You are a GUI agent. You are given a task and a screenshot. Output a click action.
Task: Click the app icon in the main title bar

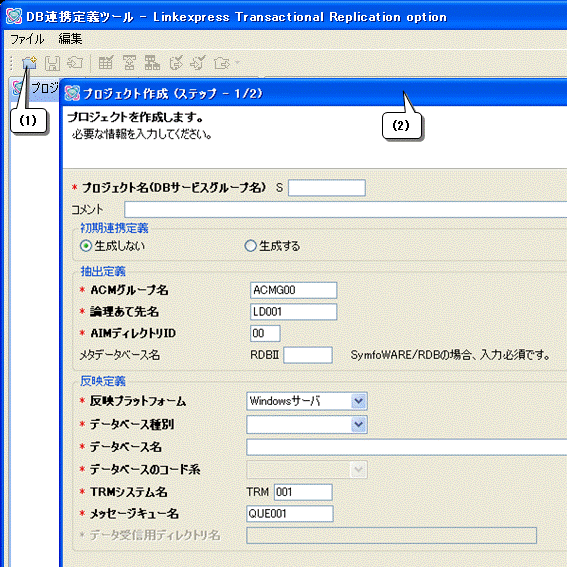(14, 16)
